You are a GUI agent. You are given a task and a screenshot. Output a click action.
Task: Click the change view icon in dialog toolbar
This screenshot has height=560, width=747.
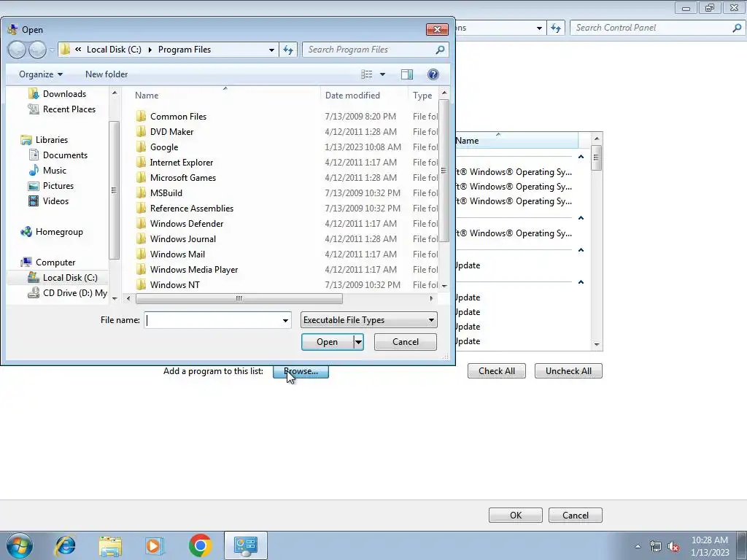click(366, 74)
